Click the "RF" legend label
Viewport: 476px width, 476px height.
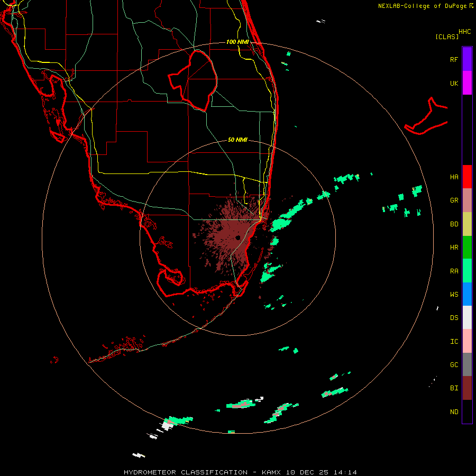coord(454,59)
